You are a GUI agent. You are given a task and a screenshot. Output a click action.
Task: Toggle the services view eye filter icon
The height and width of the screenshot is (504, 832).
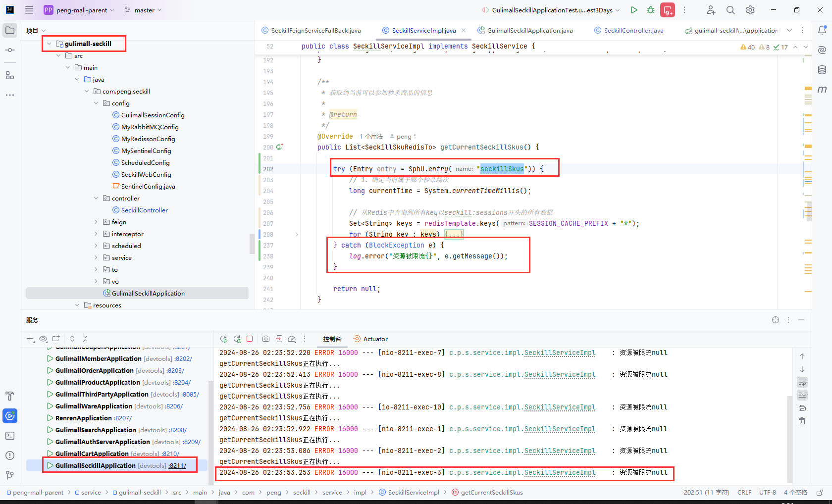43,339
